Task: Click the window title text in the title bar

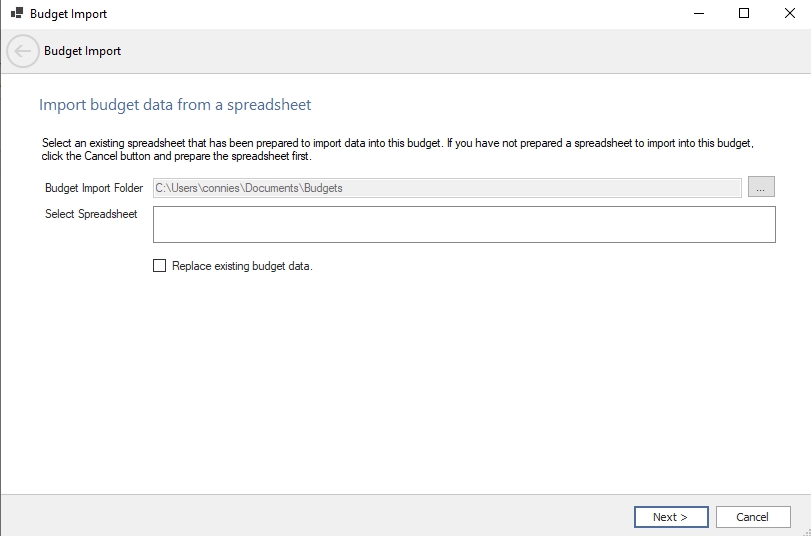Action: coord(68,14)
